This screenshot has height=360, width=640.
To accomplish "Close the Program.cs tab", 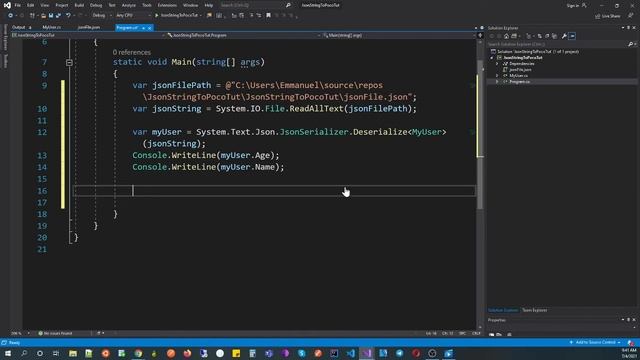I will pos(149,28).
